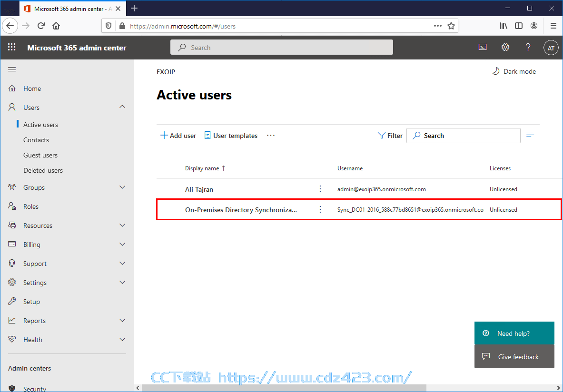Click Unlicensed in Ali Tajran row
Viewport: 563px width, 392px height.
503,189
